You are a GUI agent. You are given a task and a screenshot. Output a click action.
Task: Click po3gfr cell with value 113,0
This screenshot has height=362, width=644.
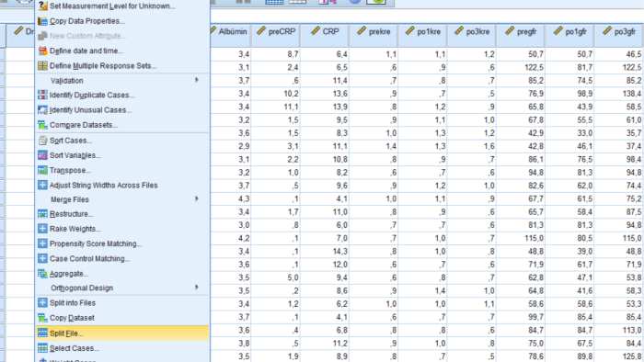[x=619, y=330]
